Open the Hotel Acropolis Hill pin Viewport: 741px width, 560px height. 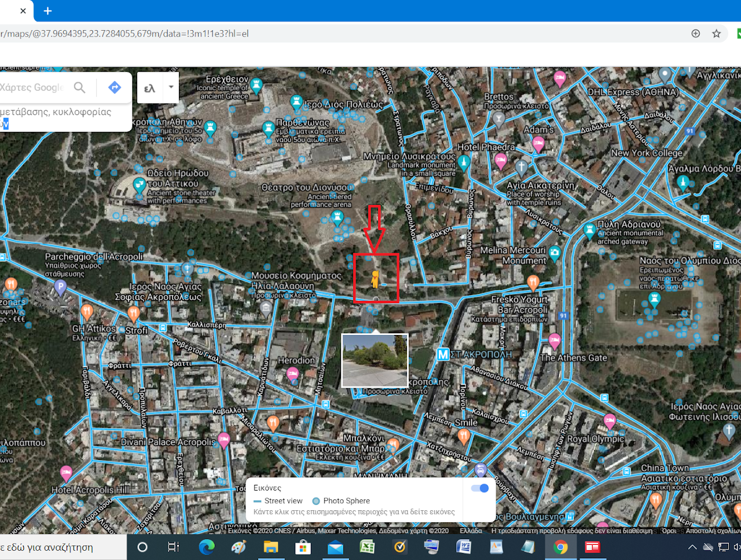click(x=67, y=474)
